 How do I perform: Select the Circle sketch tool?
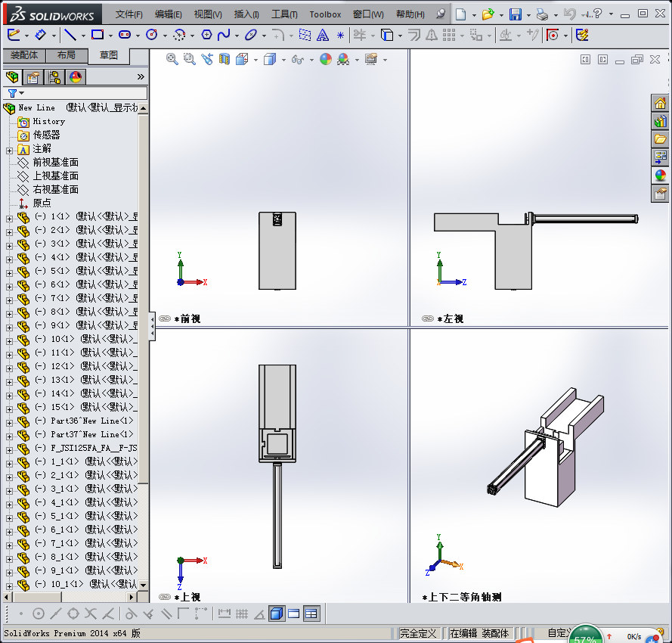tap(152, 35)
